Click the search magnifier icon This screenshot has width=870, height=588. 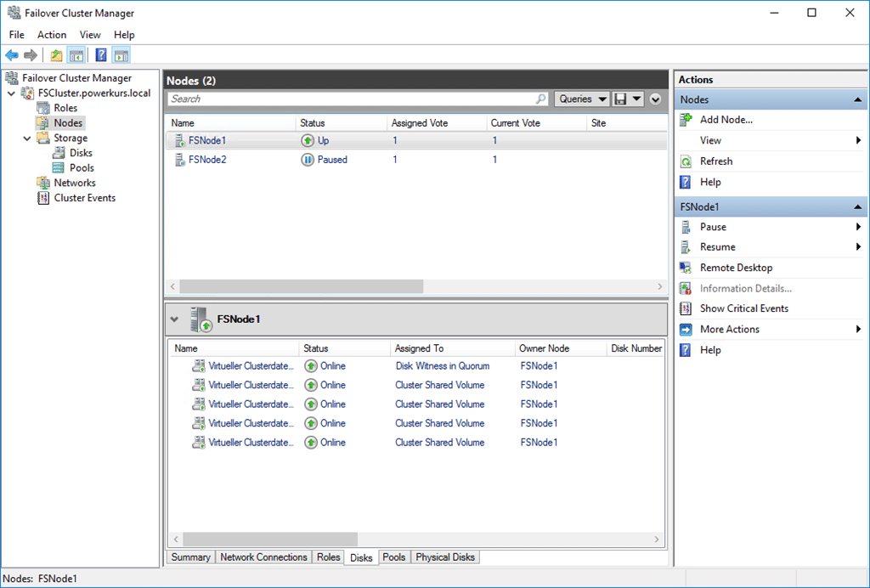point(541,99)
